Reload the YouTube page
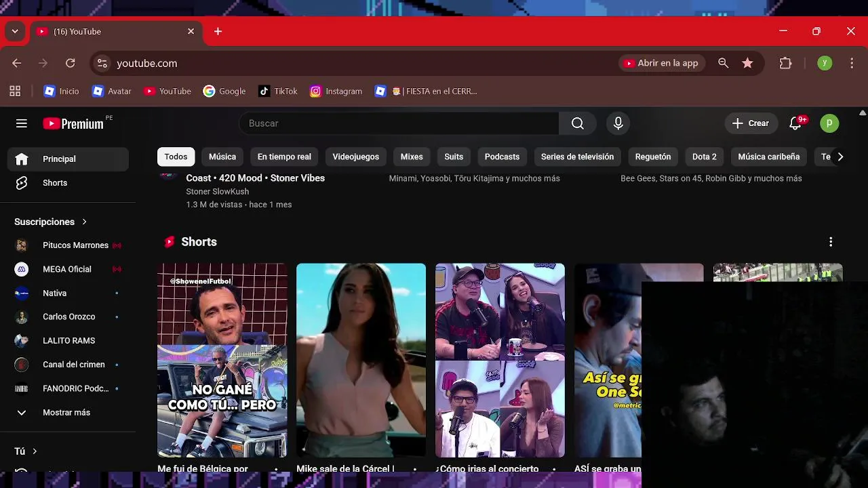The image size is (868, 488). pyautogui.click(x=70, y=63)
